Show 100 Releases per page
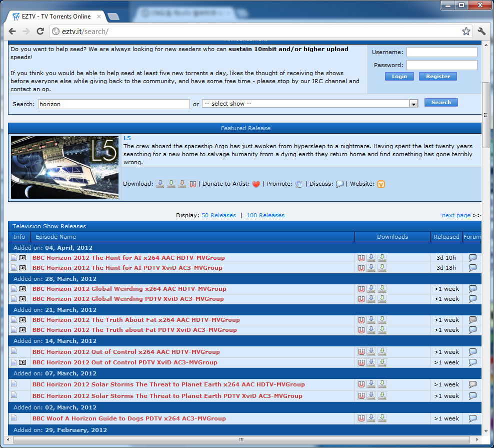Image resolution: width=504 pixels, height=448 pixels. click(x=265, y=215)
